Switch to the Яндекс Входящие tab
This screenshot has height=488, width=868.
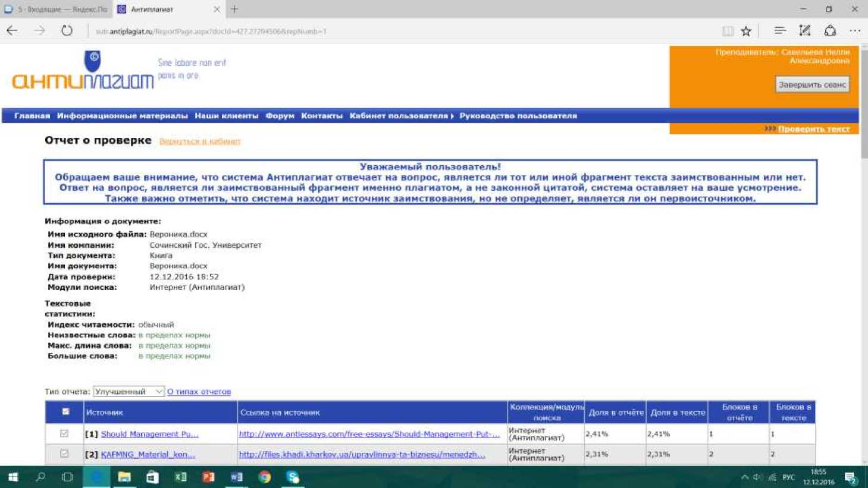pyautogui.click(x=56, y=9)
